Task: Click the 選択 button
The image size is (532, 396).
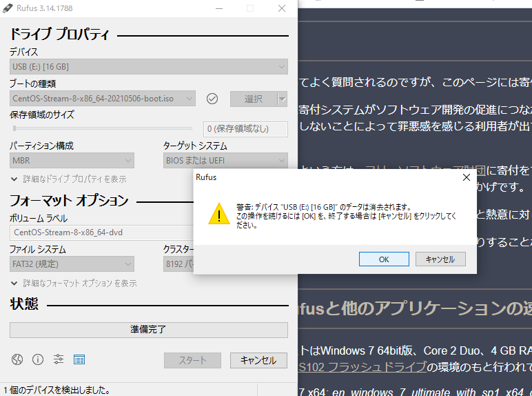Action: (254, 99)
